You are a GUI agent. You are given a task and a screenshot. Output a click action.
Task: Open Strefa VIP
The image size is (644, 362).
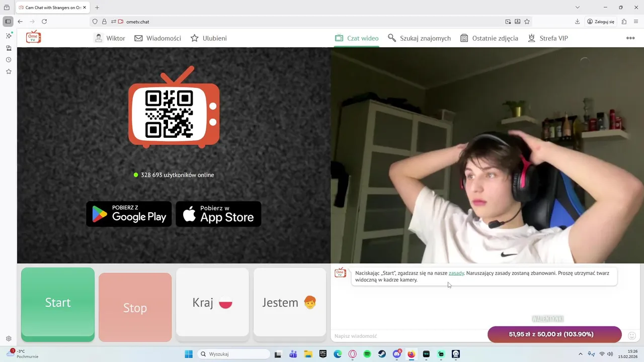(548, 38)
